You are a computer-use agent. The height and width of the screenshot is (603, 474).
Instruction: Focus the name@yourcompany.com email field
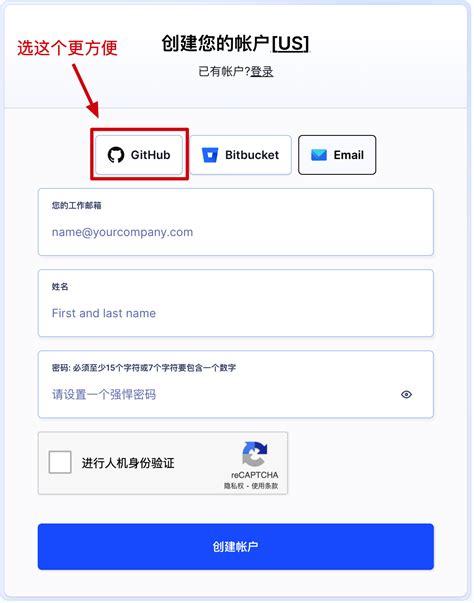tap(236, 222)
